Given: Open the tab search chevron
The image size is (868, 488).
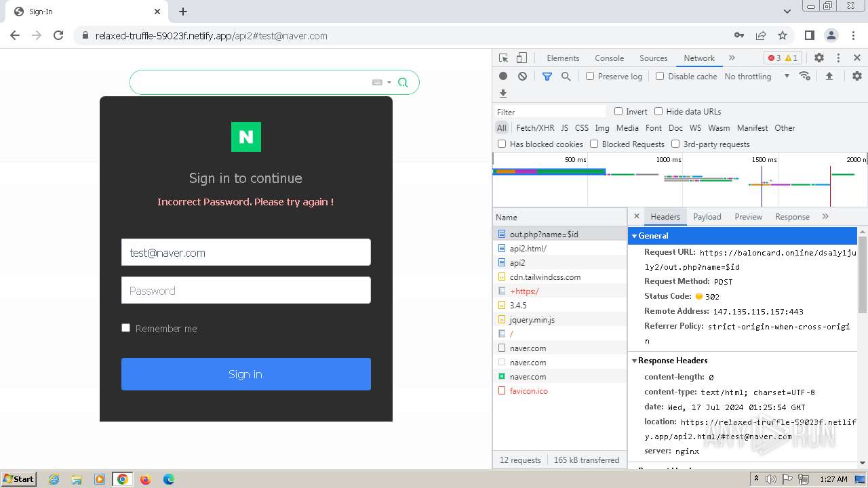Looking at the screenshot, I should point(787,12).
